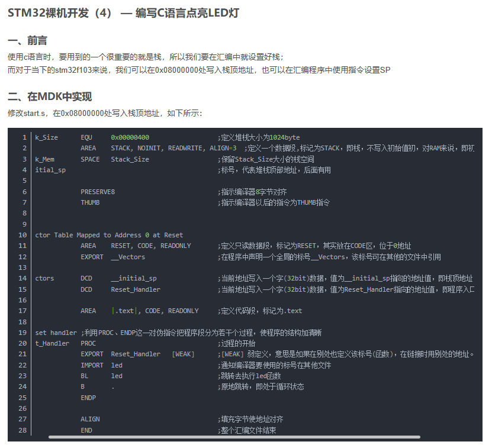The width and height of the screenshot is (492, 448).
Task: Click '__initial_sp' after DCD on line 14
Action: coord(134,278)
